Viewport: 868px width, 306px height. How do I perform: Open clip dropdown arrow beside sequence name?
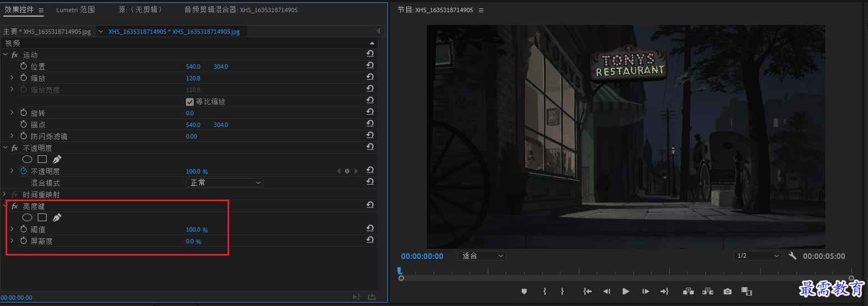pyautogui.click(x=100, y=32)
